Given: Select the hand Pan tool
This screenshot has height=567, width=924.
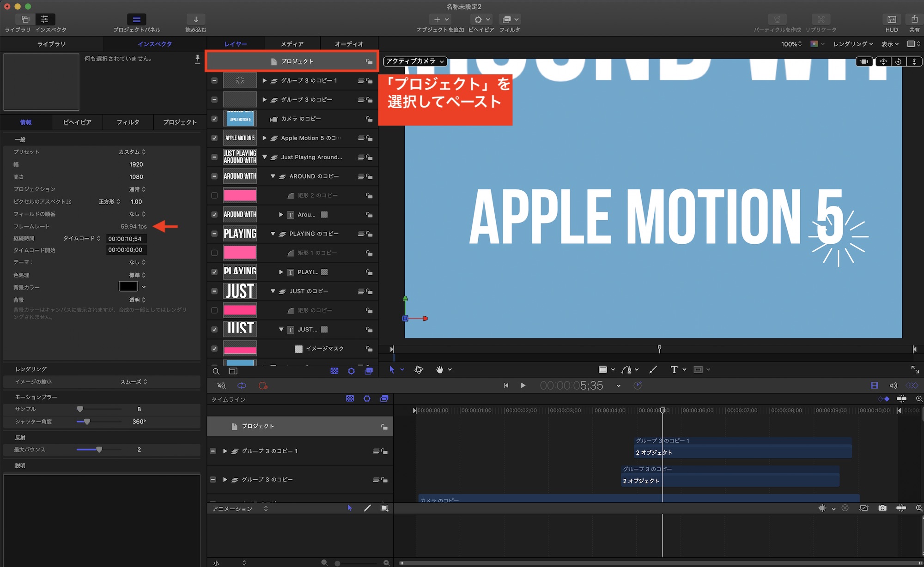Looking at the screenshot, I should 439,369.
